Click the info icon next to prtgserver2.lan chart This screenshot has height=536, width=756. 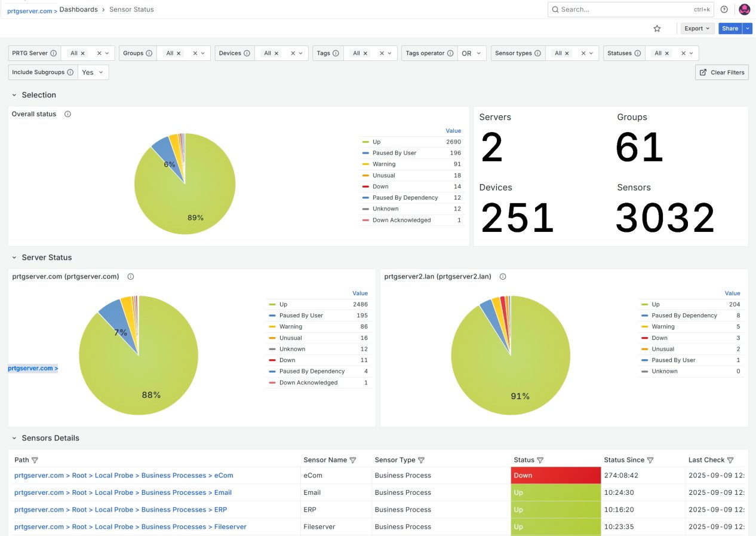pos(502,276)
